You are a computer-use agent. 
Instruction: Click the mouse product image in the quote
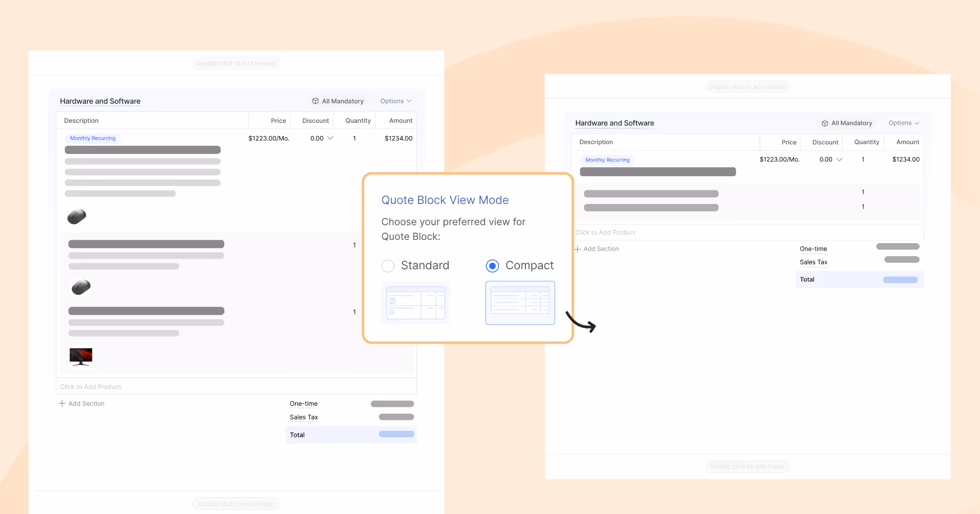[76, 216]
